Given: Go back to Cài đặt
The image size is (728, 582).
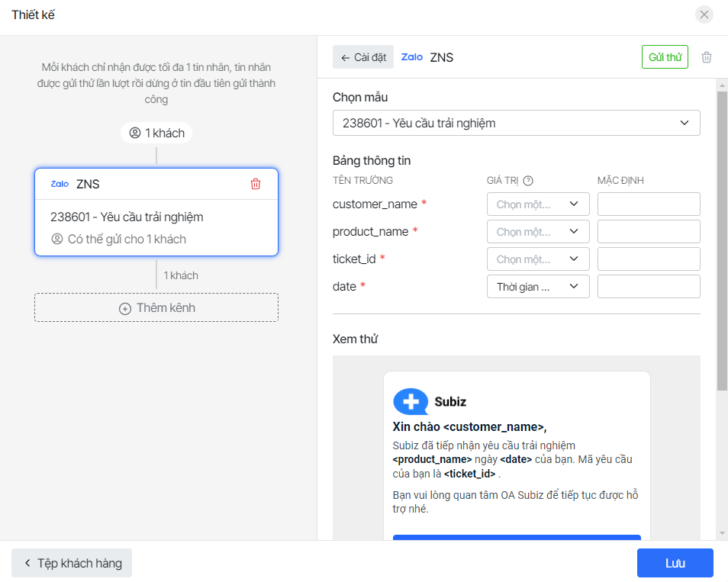Looking at the screenshot, I should pos(363,57).
